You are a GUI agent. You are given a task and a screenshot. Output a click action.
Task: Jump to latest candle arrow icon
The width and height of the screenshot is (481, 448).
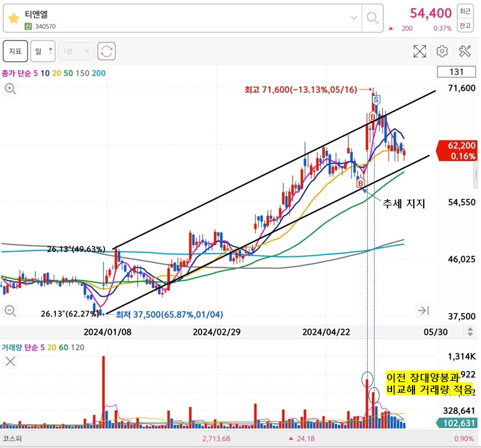pos(424,310)
